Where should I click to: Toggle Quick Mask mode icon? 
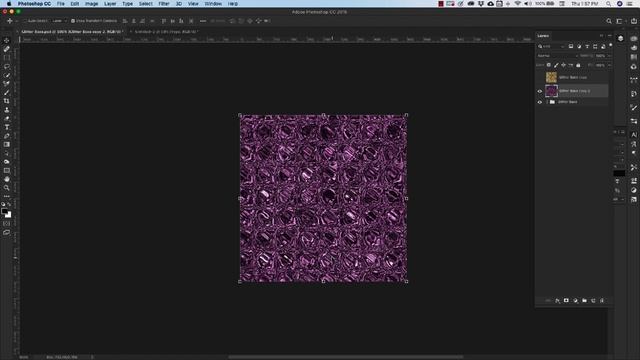point(7,224)
